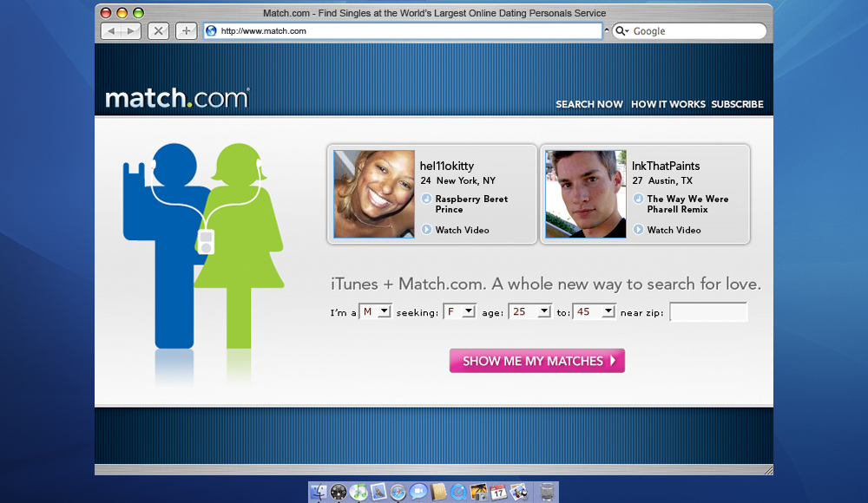
Task: Expand the "I'm a" gender dropdown
Action: (x=375, y=311)
